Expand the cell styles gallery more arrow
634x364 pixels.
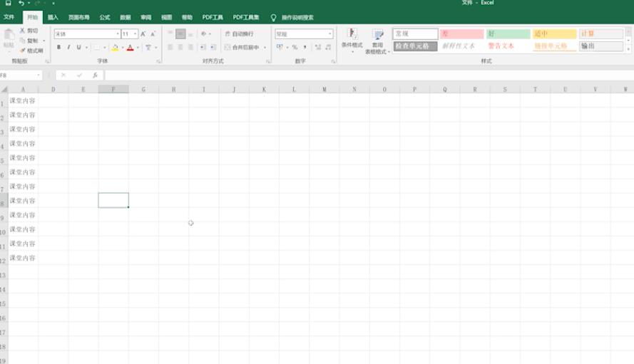pos(628,49)
